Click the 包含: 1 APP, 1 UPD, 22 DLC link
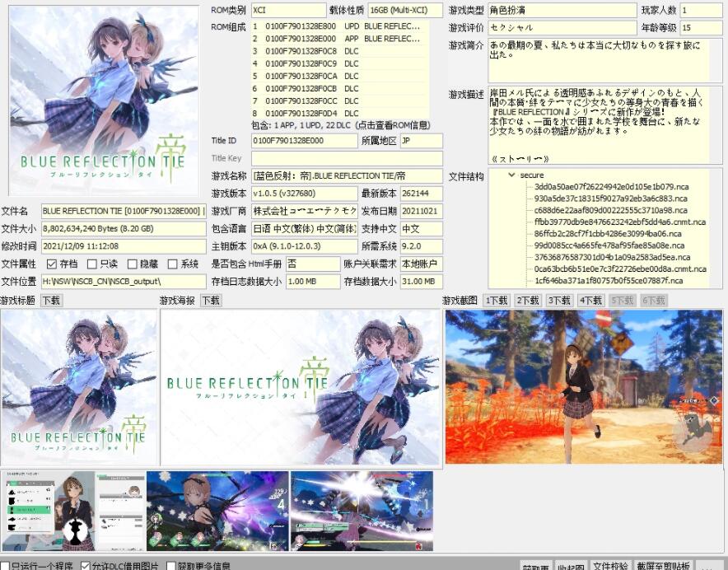 click(340, 125)
